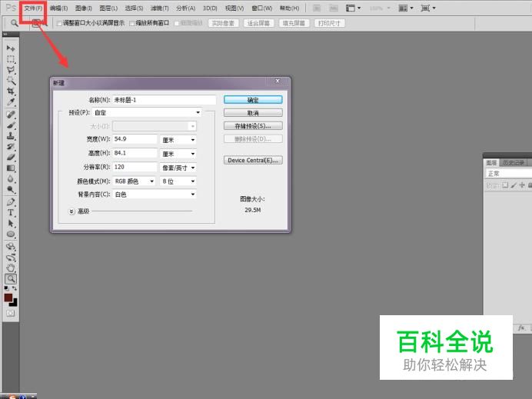Reset default foreground and background colors
Viewport: 532px width, 399px height.
(x=6, y=288)
